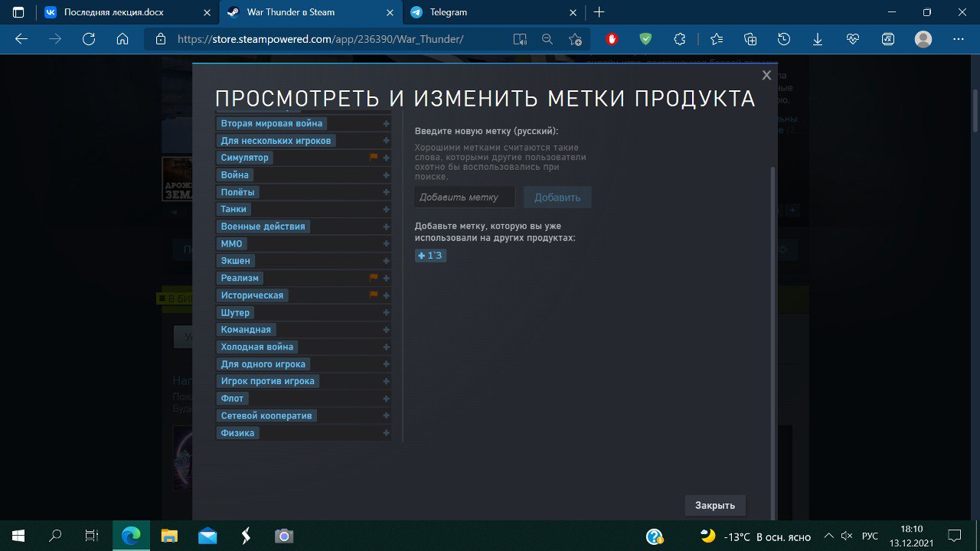The height and width of the screenshot is (551, 980).
Task: Add the 'Вторая мировая война' tag with its plus icon
Action: pyautogui.click(x=387, y=123)
